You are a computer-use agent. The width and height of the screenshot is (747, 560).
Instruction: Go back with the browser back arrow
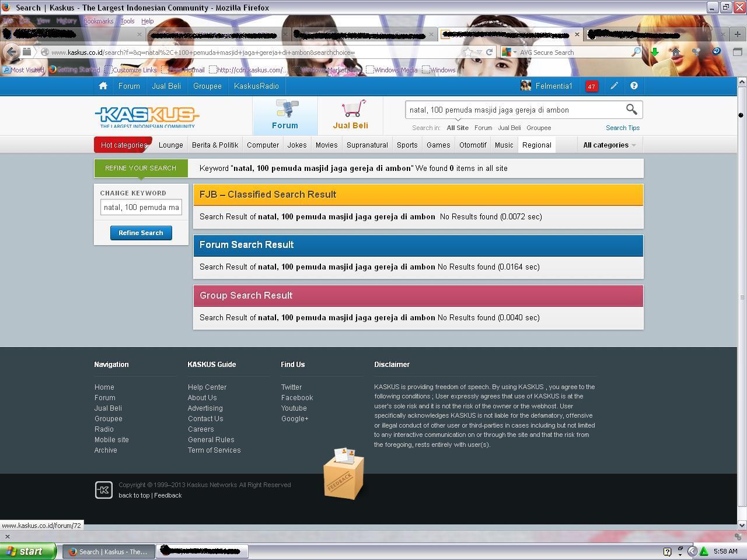[x=11, y=52]
